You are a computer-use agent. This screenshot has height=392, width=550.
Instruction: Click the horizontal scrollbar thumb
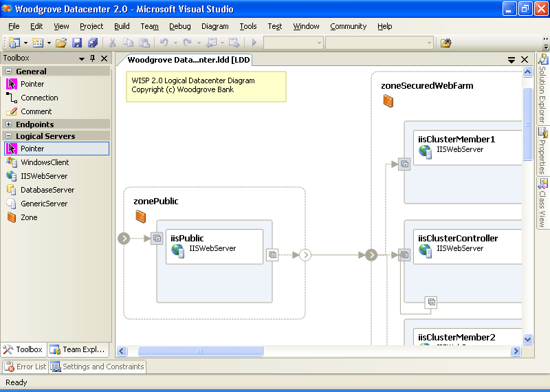point(200,351)
